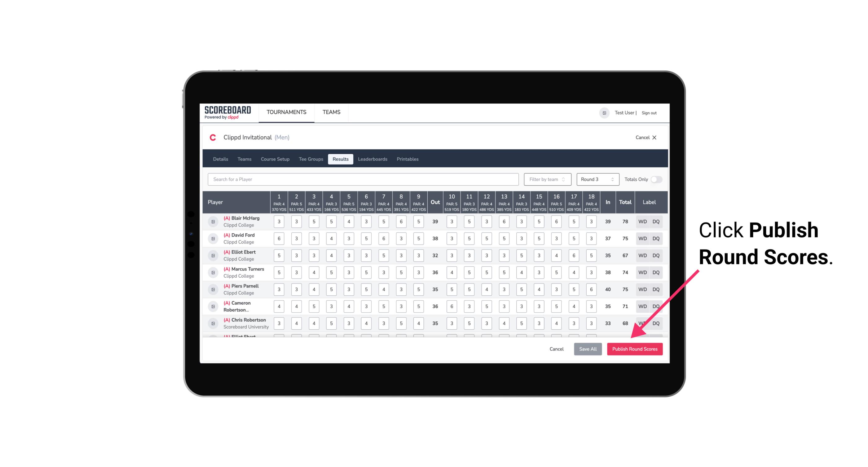Open the Round 3 dropdown selector
868x467 pixels.
click(x=597, y=179)
